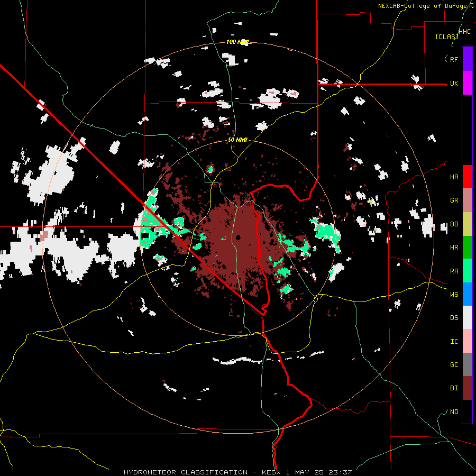Pick the brown BI legend color swatch

click(467, 388)
